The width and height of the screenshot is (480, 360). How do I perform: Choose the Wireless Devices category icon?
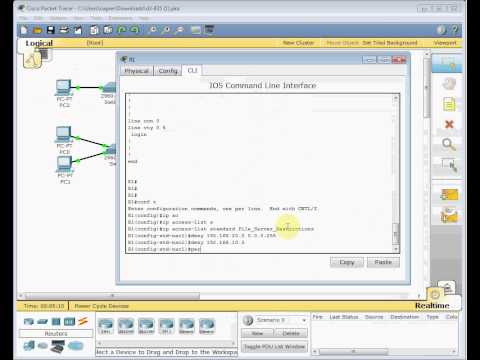click(69, 322)
